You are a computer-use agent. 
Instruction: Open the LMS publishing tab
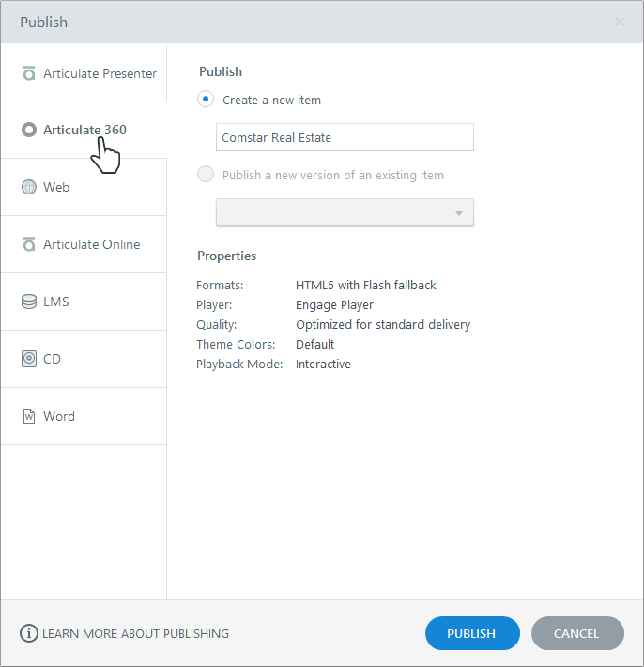click(x=84, y=302)
